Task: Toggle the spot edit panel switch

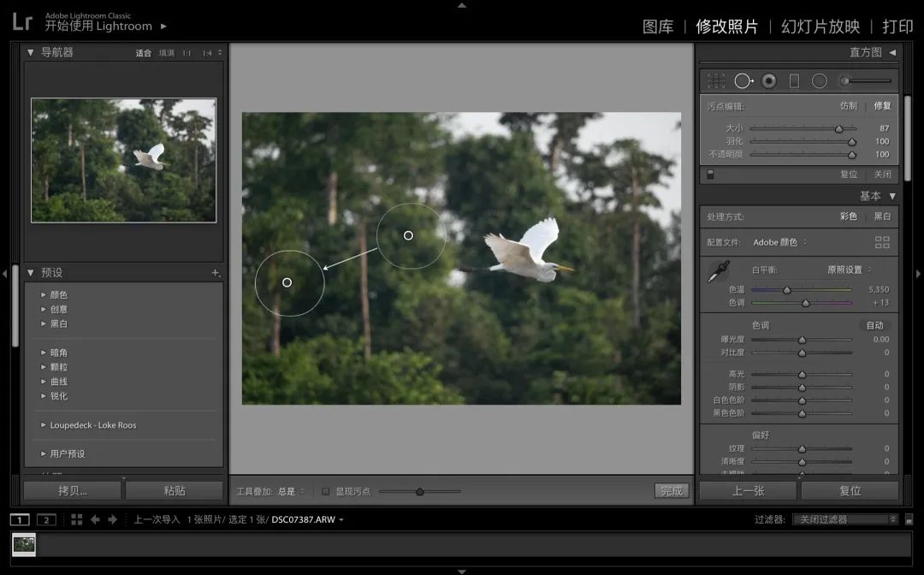Action: (710, 174)
